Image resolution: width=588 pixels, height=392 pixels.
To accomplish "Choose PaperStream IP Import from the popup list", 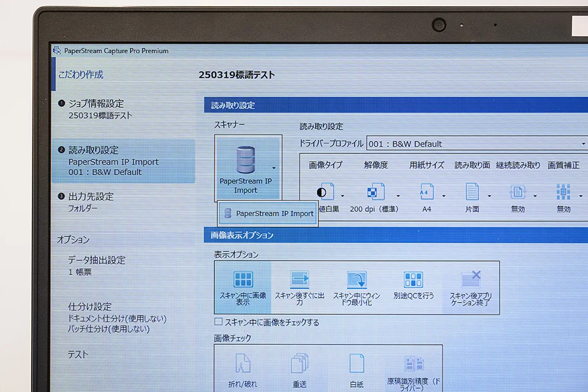I will tap(268, 213).
